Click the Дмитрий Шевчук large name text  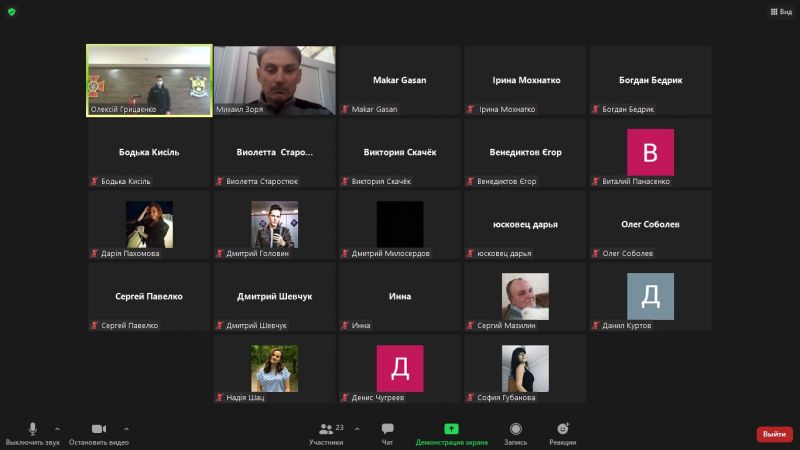coord(274,296)
